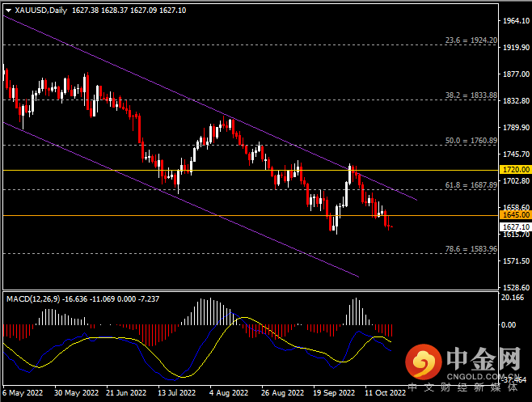Click the CNGOLD red swirl logo icon
532x402 pixels.
tap(424, 362)
